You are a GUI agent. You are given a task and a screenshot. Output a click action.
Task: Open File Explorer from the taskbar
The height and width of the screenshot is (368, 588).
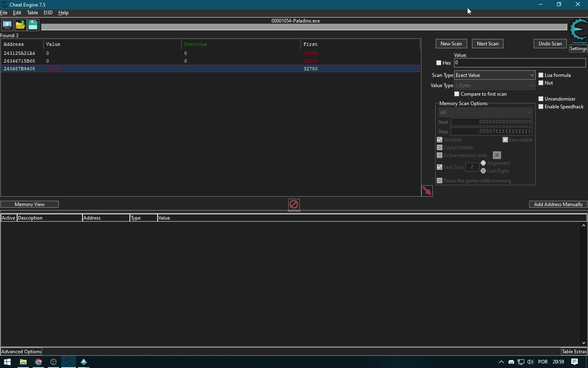click(x=23, y=362)
